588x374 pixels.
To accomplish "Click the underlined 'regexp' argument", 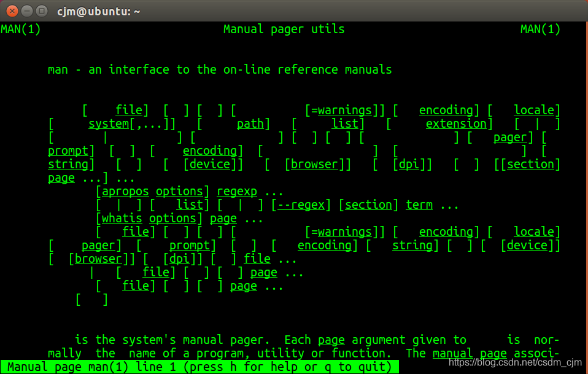I will pyautogui.click(x=237, y=192).
